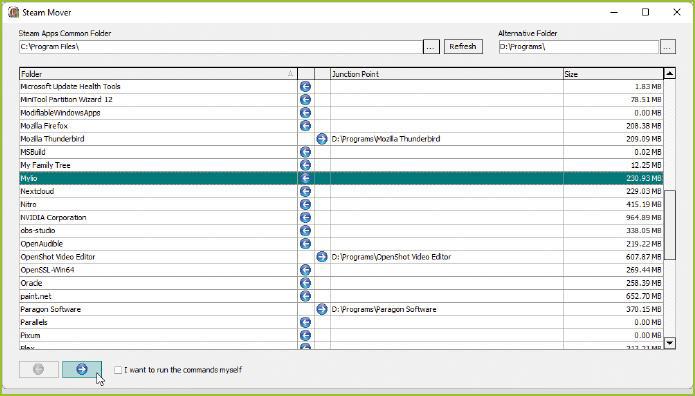Click left arrow icon for paint.net

pyautogui.click(x=305, y=296)
